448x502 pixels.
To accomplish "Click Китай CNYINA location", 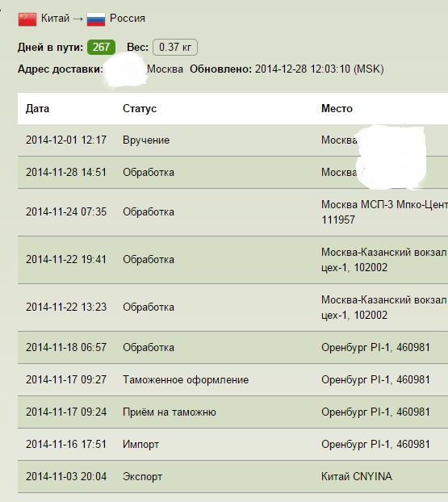I will pos(357,477).
